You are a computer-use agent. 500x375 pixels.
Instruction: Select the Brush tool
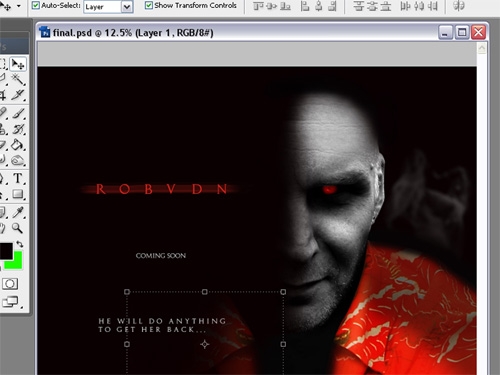[x=18, y=113]
